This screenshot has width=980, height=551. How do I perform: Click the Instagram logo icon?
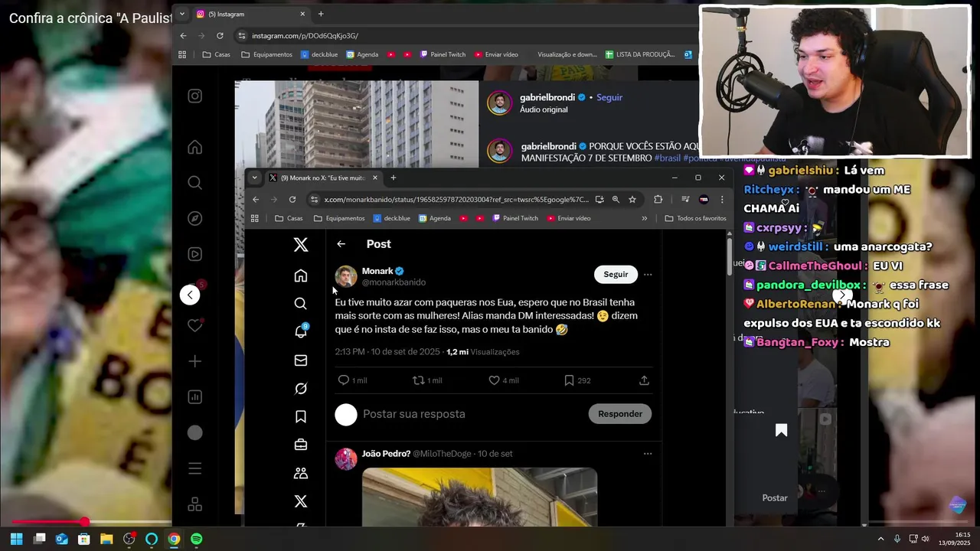195,96
